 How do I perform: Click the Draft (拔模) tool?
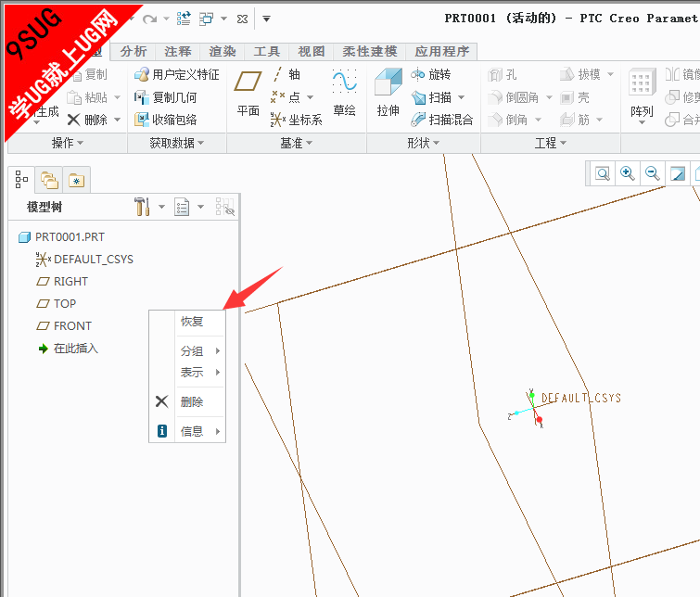[x=579, y=74]
